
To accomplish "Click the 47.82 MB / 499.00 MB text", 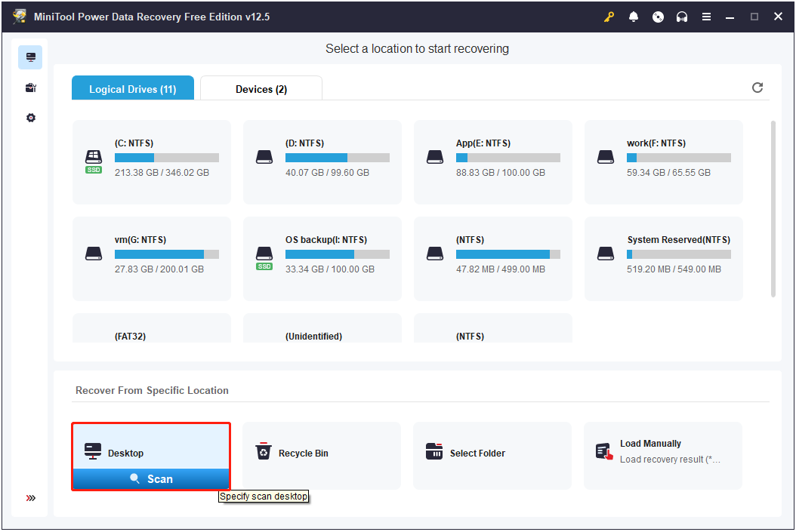I will coord(501,269).
